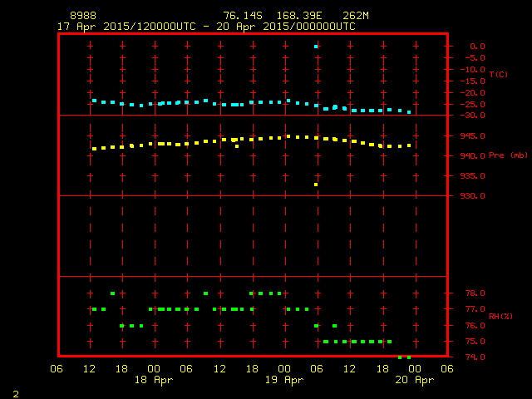
Task: Click the number 2 in bottom-left corner
Action: click(x=16, y=392)
